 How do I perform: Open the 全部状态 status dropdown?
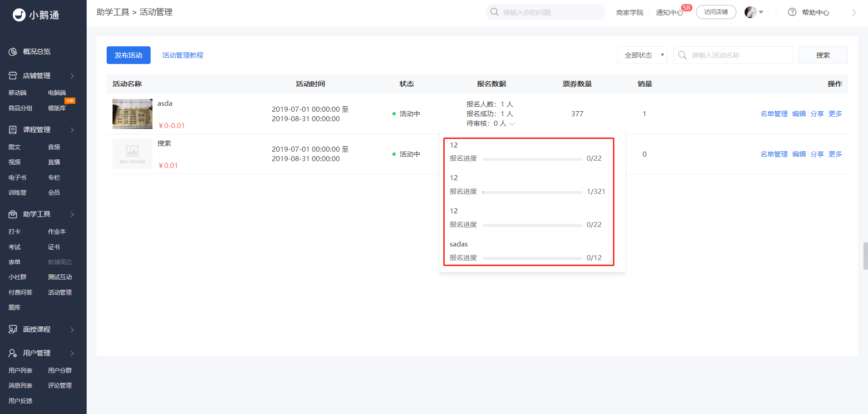[642, 55]
